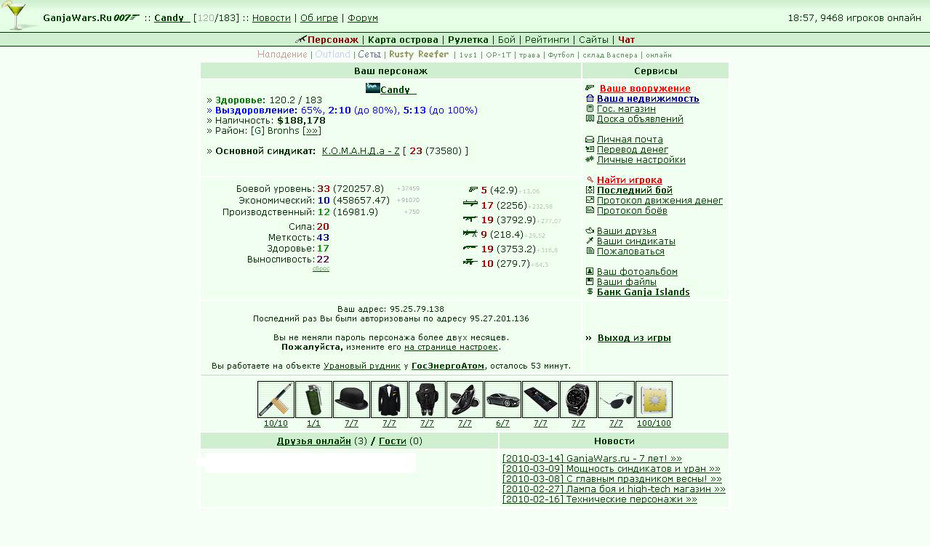This screenshot has width=930, height=546.
Task: Open Ваши файлы link
Action: 626,282
